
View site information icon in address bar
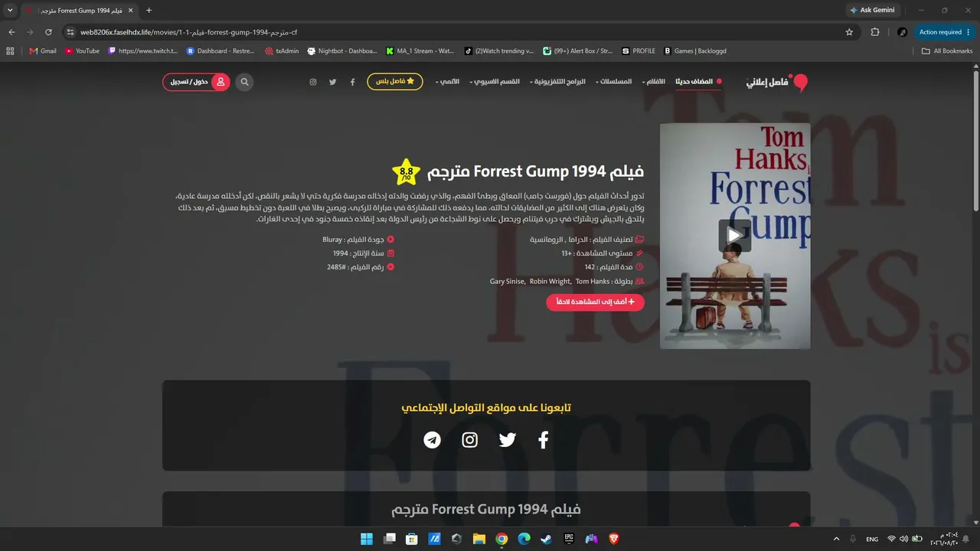pos(70,32)
